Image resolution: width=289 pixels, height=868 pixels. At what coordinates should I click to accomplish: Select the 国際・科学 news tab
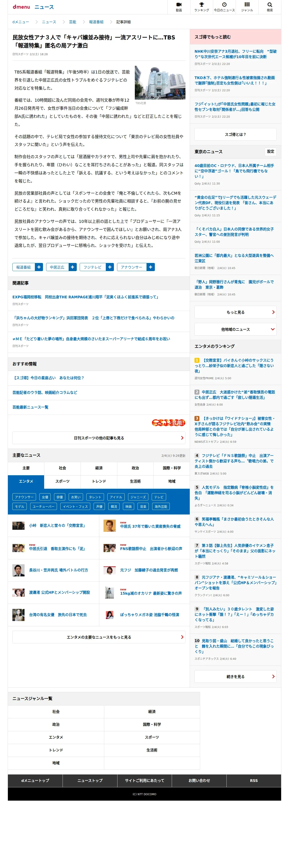(172, 468)
